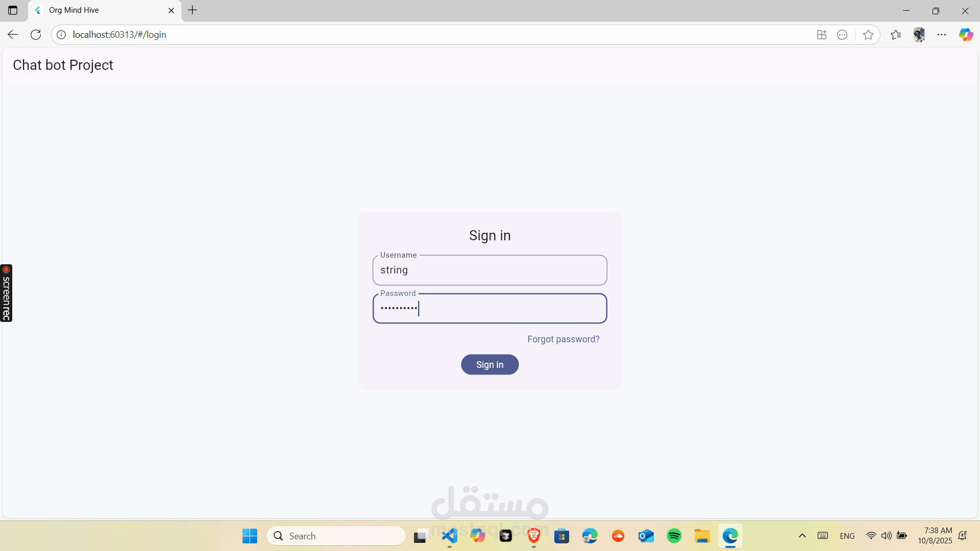The width and height of the screenshot is (980, 551).
Task: Click the Windows taskbar Search box
Action: [336, 536]
